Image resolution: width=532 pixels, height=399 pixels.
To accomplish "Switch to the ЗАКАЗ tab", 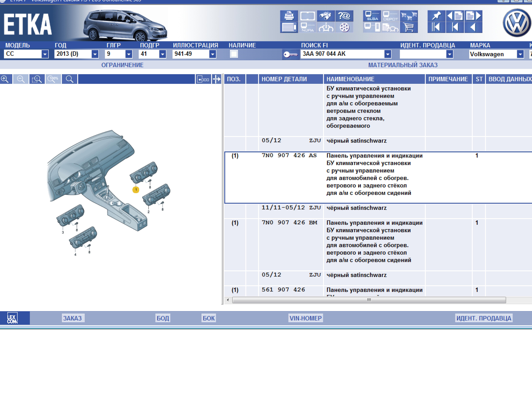I will pos(72,318).
